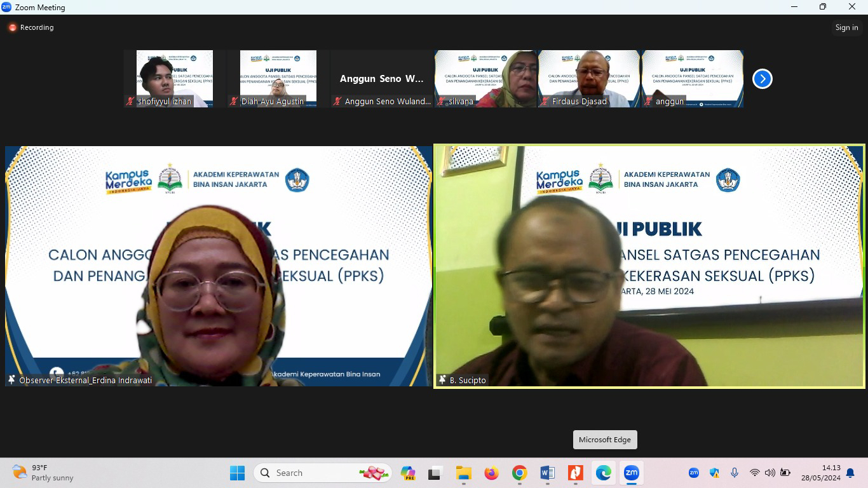868x488 pixels.
Task: Open the clock showing 14.13
Action: (820, 473)
